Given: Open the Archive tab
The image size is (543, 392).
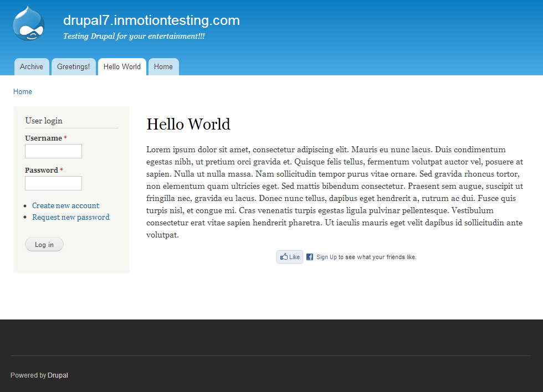Looking at the screenshot, I should (32, 66).
